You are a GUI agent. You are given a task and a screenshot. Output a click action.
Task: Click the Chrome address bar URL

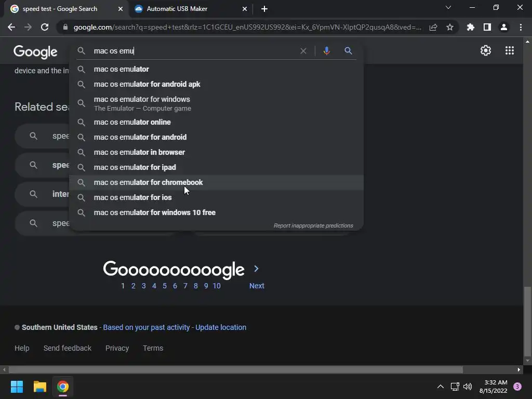(x=247, y=27)
